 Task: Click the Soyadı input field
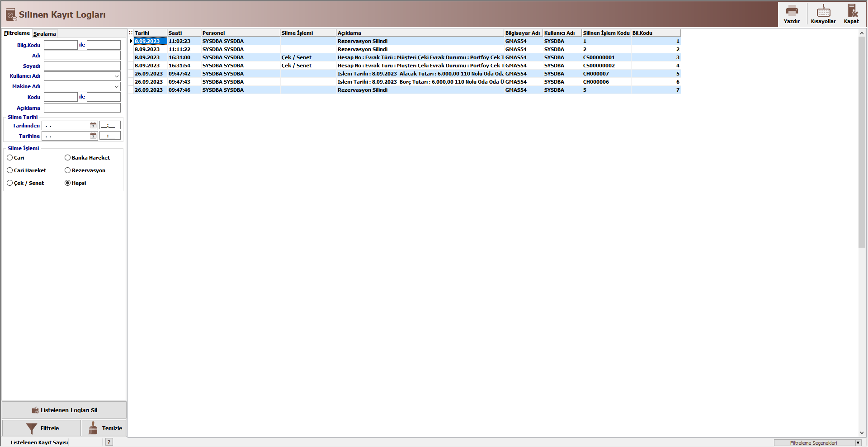(x=82, y=66)
